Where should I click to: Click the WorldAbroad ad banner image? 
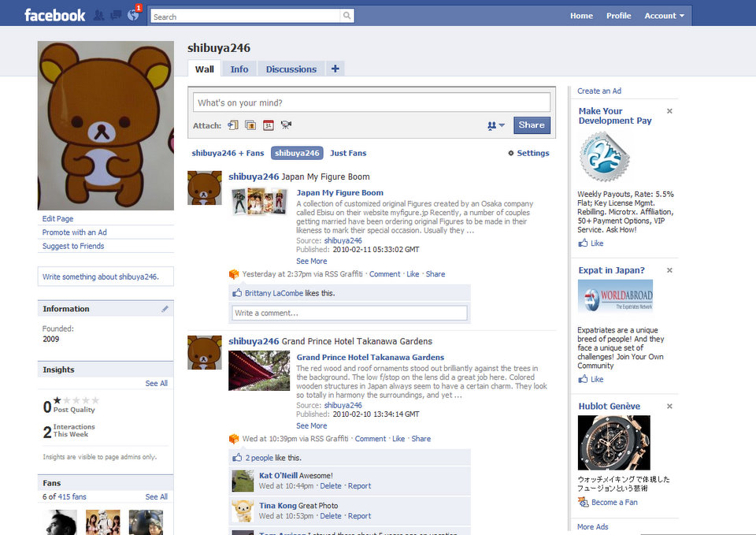[615, 295]
